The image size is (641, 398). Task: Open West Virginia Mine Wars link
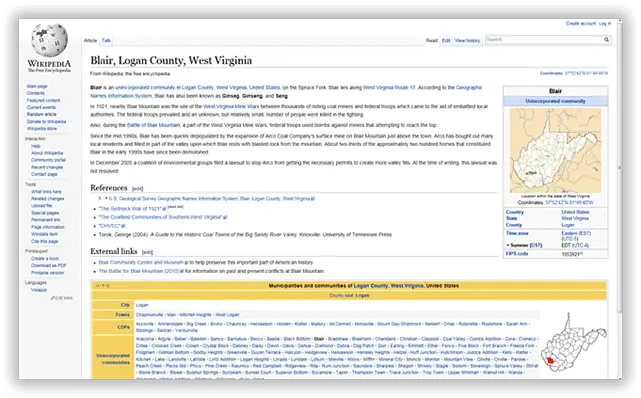pos(231,107)
